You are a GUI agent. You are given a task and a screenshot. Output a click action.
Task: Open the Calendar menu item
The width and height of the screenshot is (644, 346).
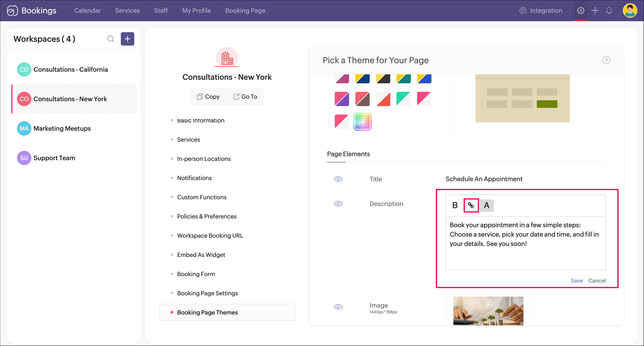point(87,10)
